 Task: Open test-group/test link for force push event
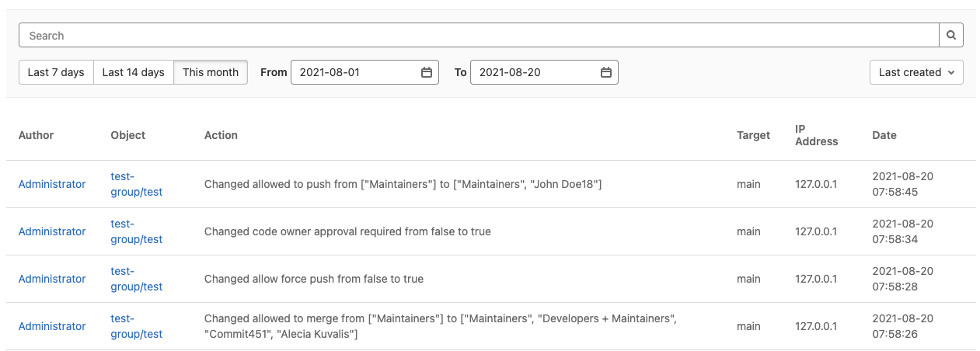pos(137,279)
